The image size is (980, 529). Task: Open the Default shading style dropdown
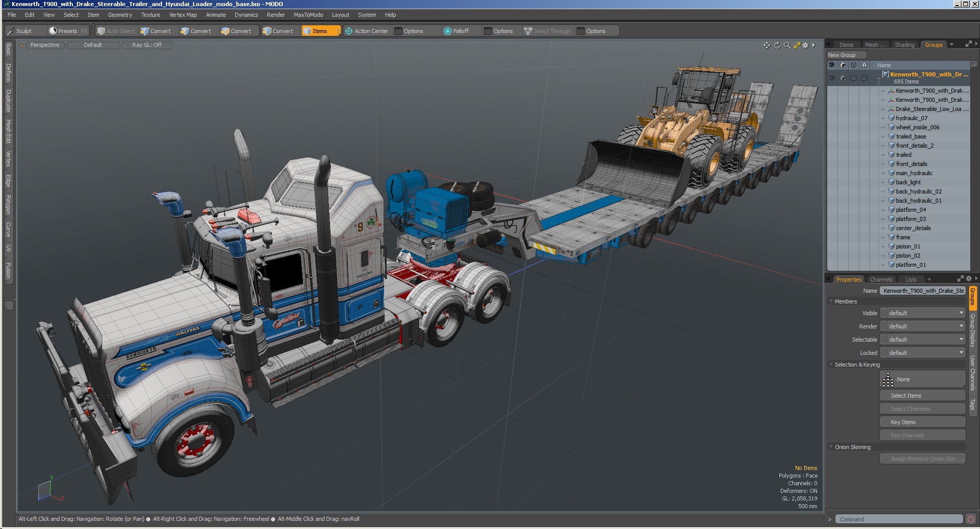coord(93,45)
